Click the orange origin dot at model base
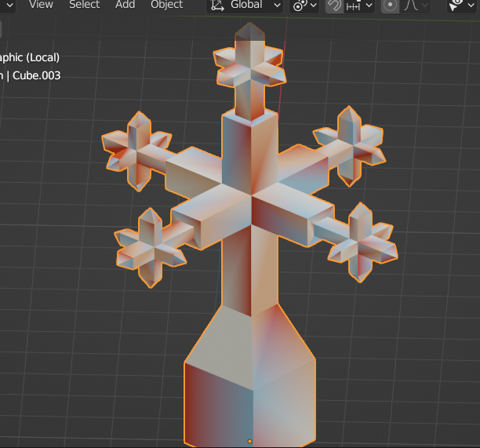 [x=249, y=441]
